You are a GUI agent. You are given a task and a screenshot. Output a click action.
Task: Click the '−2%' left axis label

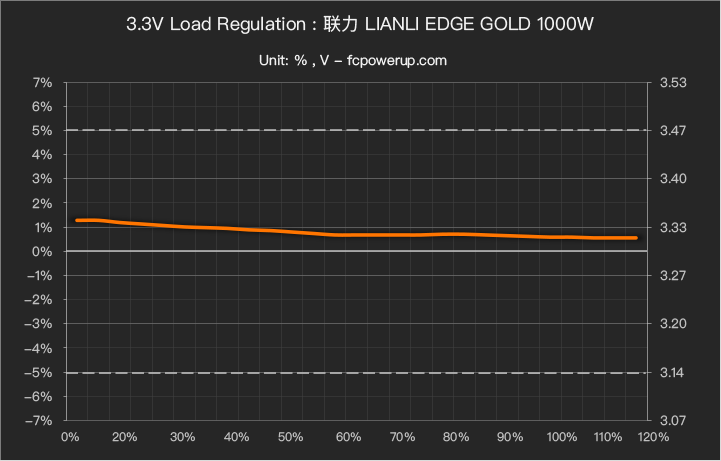tap(39, 300)
